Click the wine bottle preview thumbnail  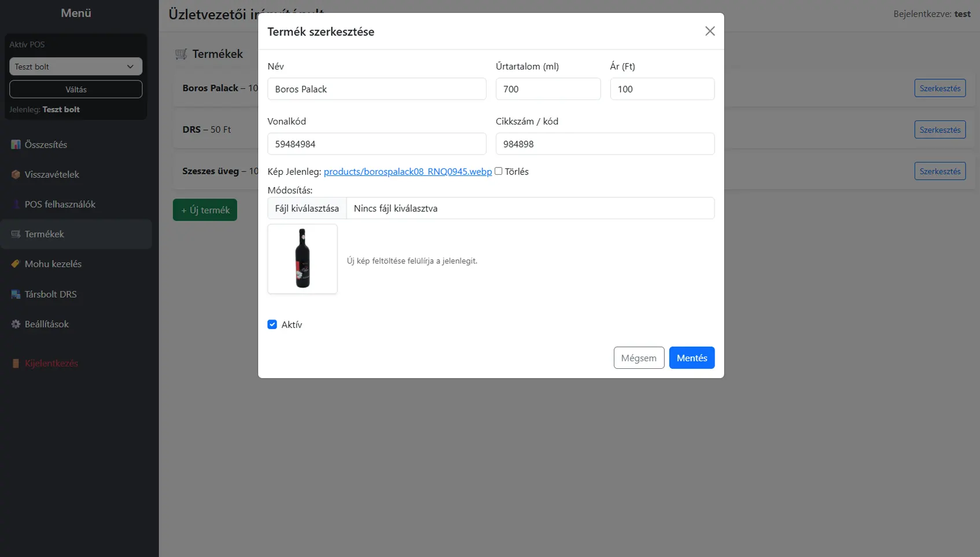tap(303, 259)
